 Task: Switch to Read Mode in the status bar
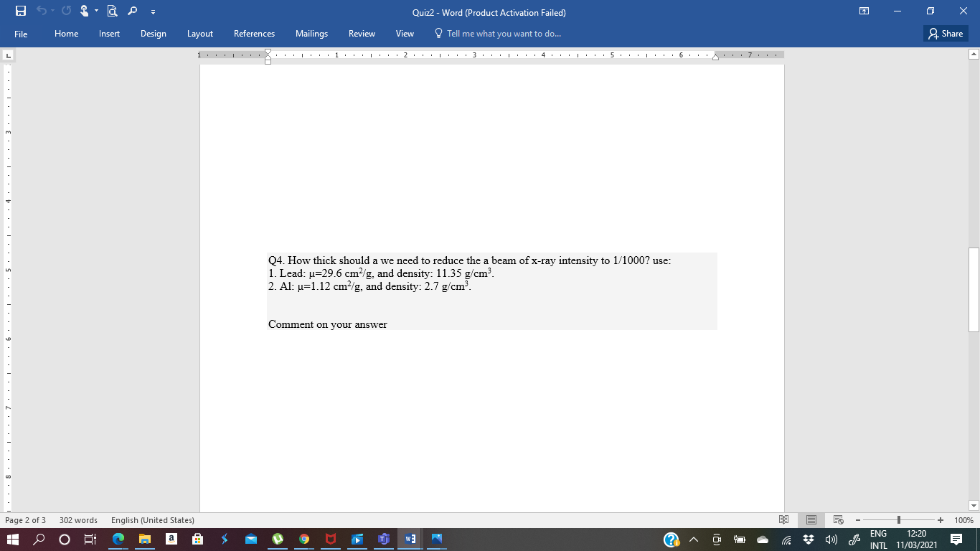pos(784,519)
